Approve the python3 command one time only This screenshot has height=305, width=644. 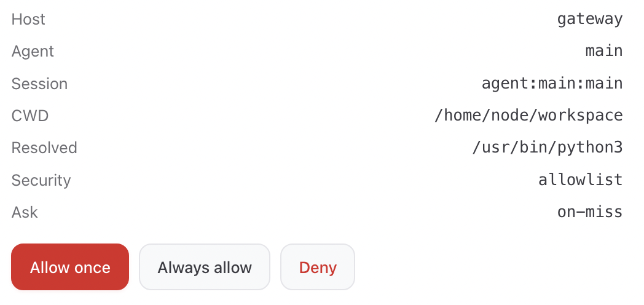coord(70,267)
